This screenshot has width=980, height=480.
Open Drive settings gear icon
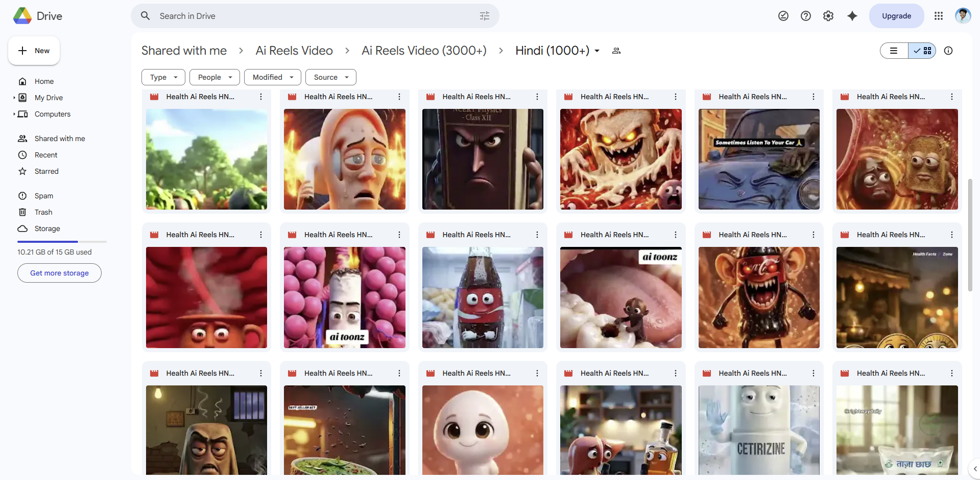tap(828, 16)
